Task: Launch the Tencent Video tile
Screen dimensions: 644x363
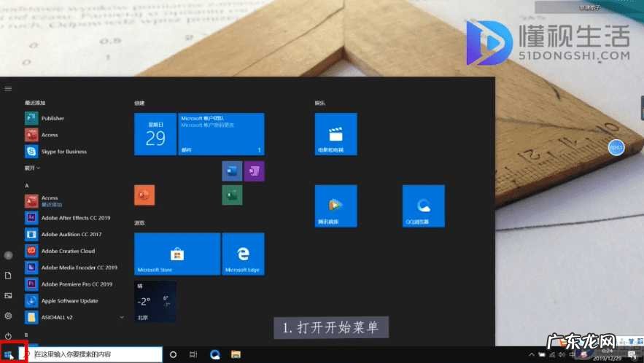Action: tap(335, 206)
